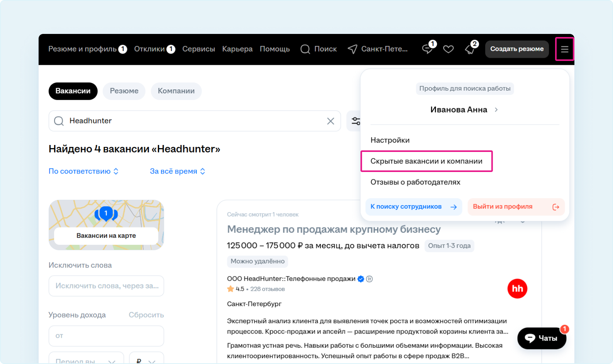The image size is (613, 364).
Task: Switch to the Резюме tab
Action: pyautogui.click(x=124, y=91)
